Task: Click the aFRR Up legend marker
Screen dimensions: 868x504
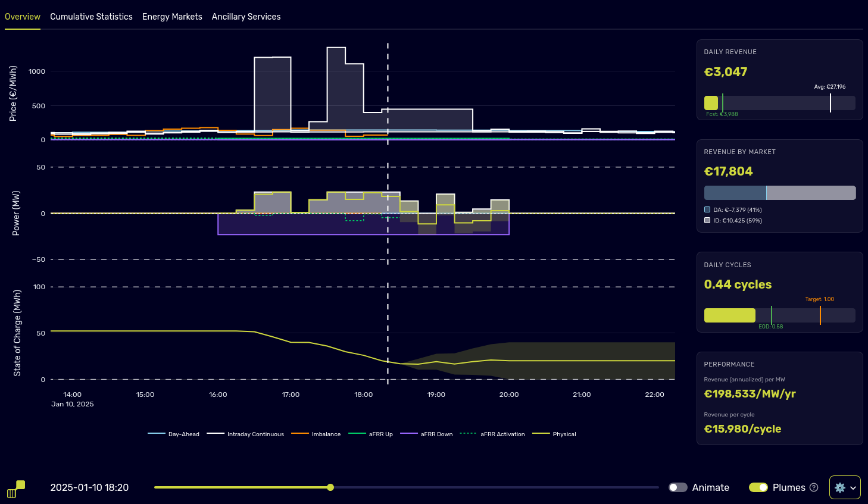Action: (x=357, y=434)
